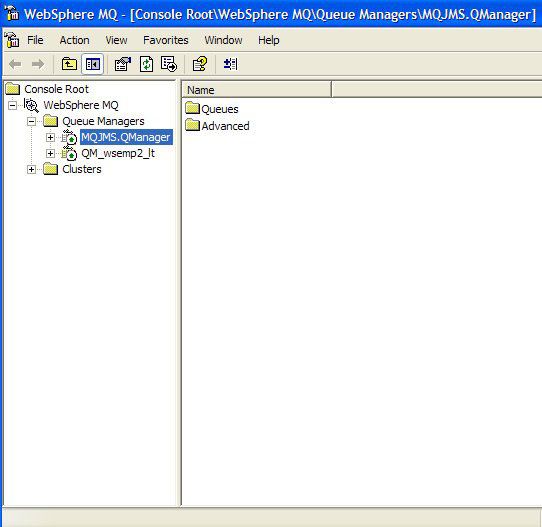Select Console Root in the tree

(56, 89)
